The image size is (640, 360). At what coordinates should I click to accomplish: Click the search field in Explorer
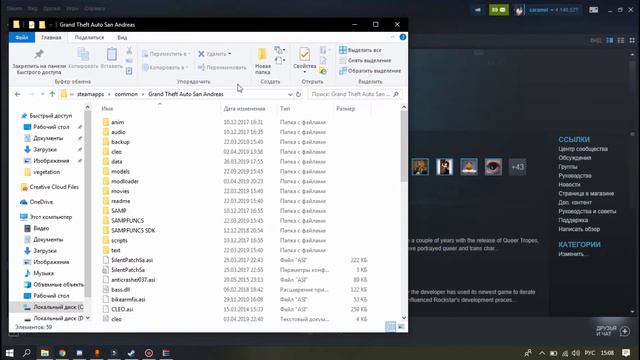click(355, 94)
